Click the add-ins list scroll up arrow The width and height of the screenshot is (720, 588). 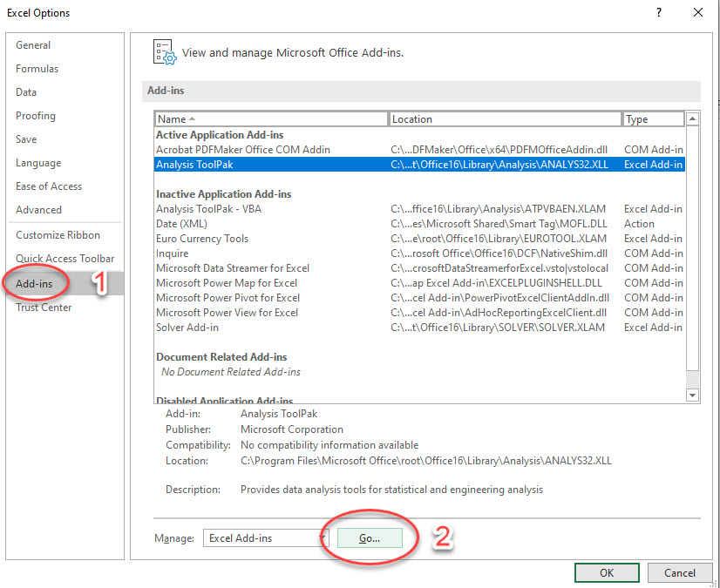(692, 118)
